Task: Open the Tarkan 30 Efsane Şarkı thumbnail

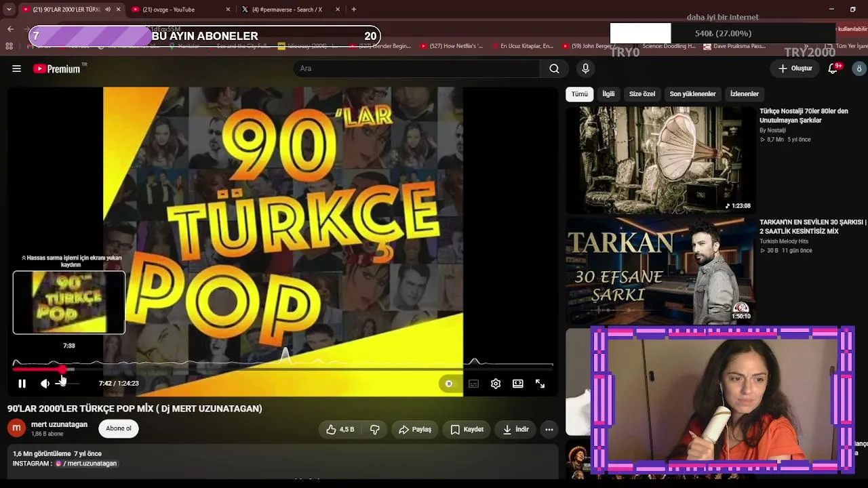Action: coord(660,270)
